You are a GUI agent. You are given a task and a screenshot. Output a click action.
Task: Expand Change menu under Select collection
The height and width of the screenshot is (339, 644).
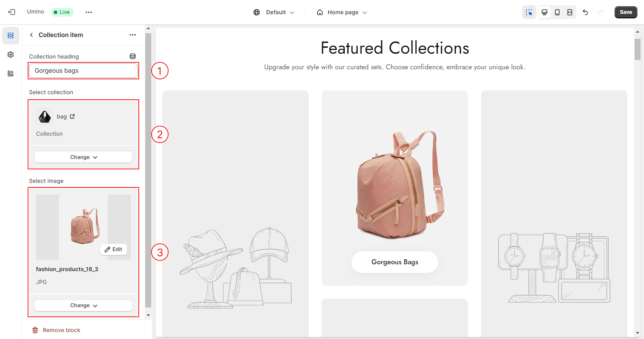click(x=83, y=157)
